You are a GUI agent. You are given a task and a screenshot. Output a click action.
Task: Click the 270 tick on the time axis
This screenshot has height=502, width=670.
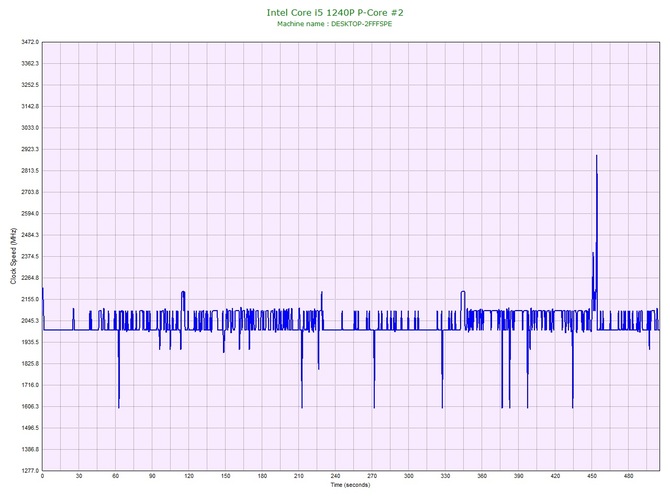pyautogui.click(x=372, y=476)
